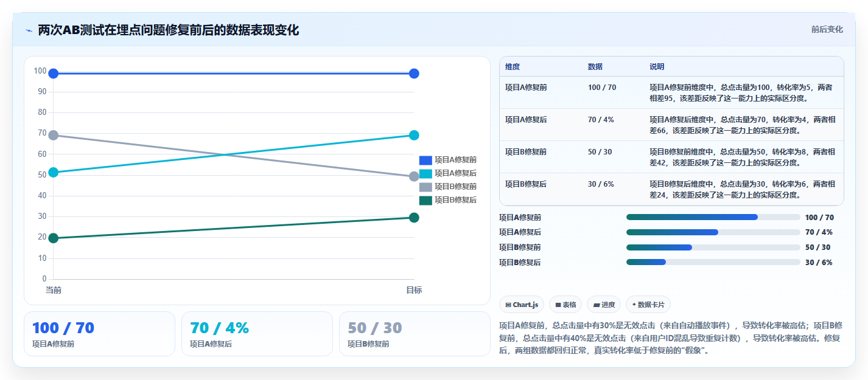This screenshot has height=380, width=868.
Task: Click the blue data point at 当前 value 100
Action: (54, 74)
